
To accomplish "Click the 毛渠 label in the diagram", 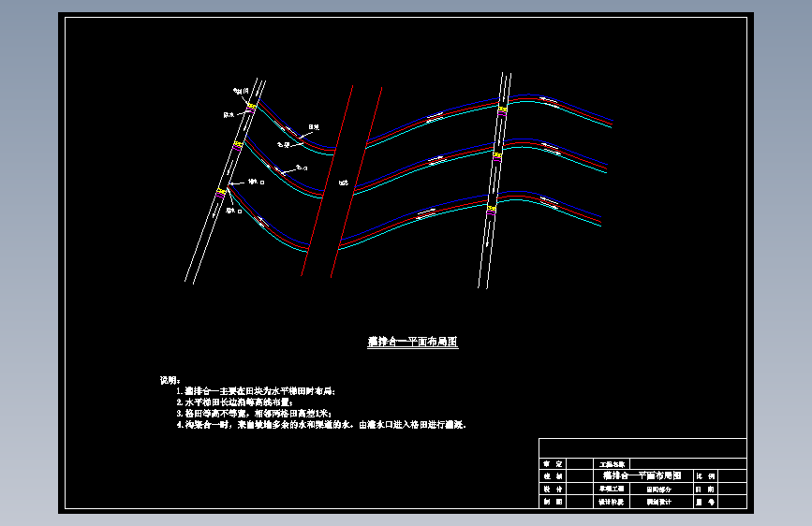I will click(283, 145).
